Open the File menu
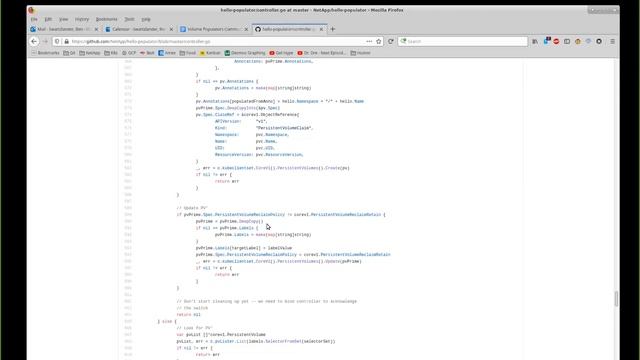 (34, 19)
